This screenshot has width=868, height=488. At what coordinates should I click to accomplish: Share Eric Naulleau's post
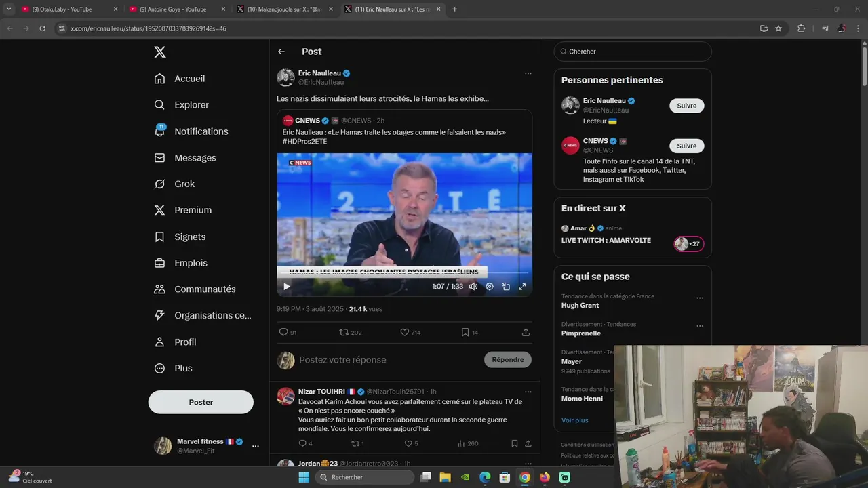526,332
